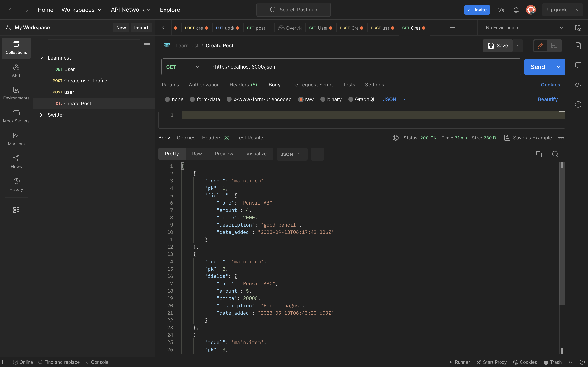Image resolution: width=588 pixels, height=367 pixels.
Task: Select the raw body format
Action: [x=306, y=99]
